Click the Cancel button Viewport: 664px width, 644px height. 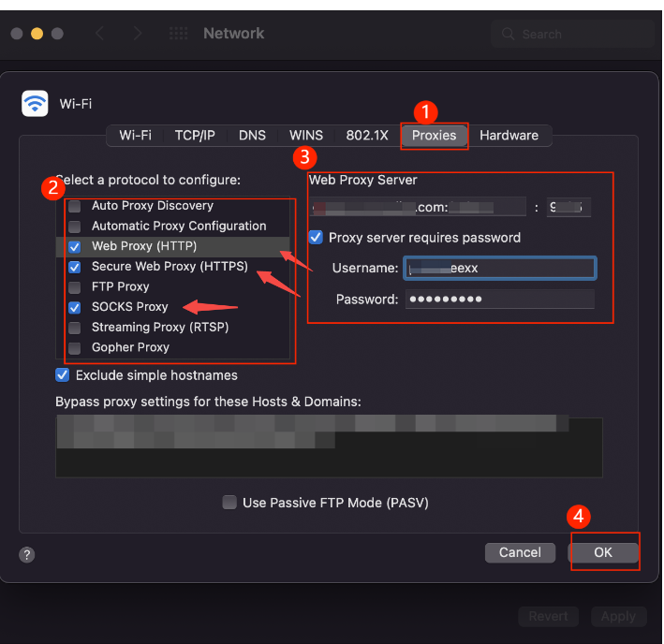point(520,553)
